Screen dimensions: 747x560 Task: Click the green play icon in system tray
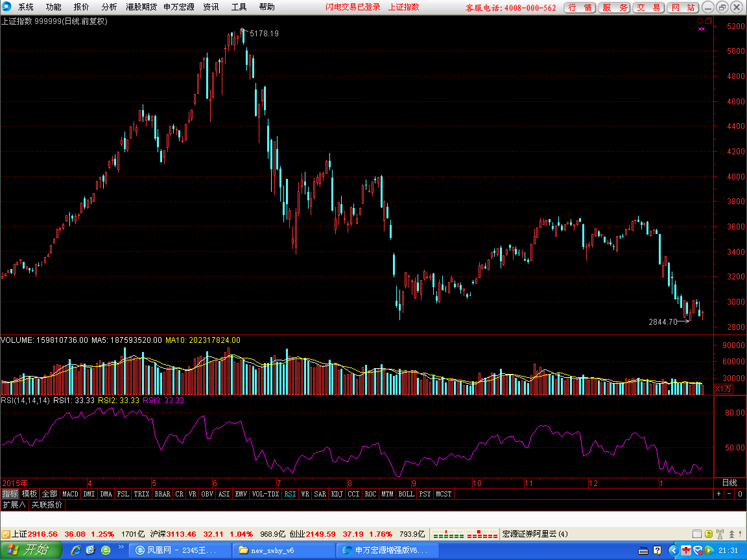pos(708,550)
